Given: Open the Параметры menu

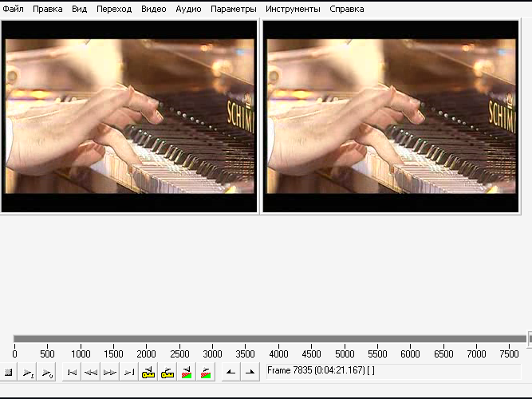Looking at the screenshot, I should coord(234,9).
